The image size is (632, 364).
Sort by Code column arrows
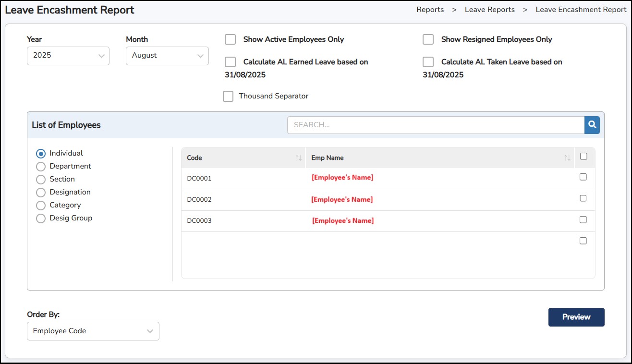(x=298, y=158)
